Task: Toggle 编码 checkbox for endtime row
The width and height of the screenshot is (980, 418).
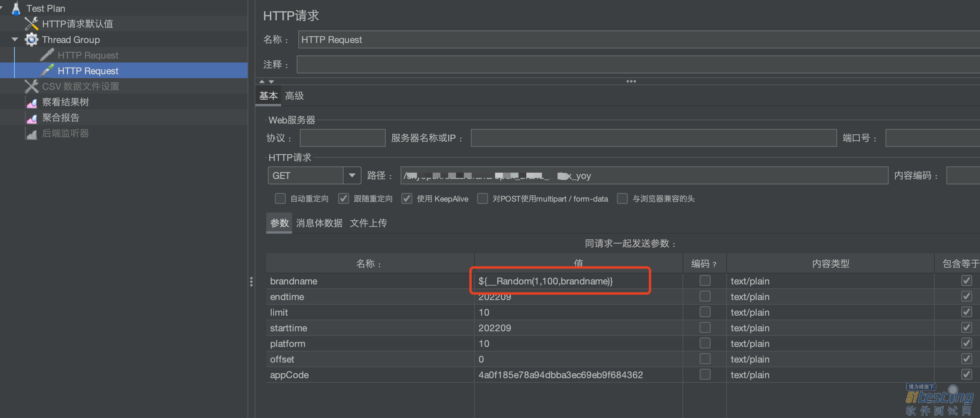Action: tap(705, 296)
